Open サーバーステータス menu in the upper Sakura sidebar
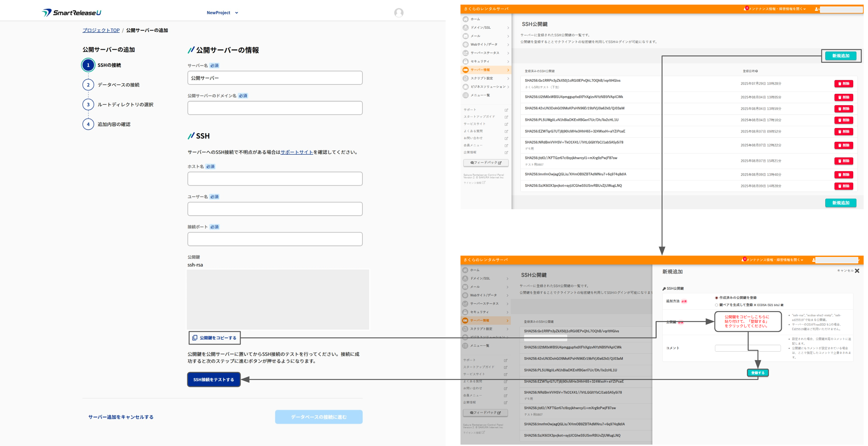Image resolution: width=868 pixels, height=446 pixels. coord(485,53)
